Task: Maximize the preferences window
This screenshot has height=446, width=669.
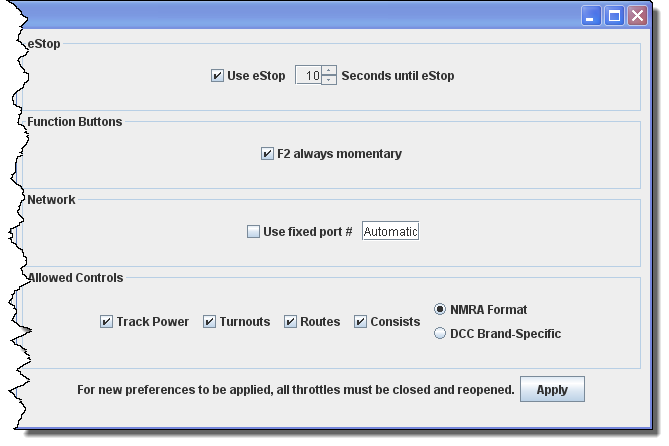Action: click(614, 16)
